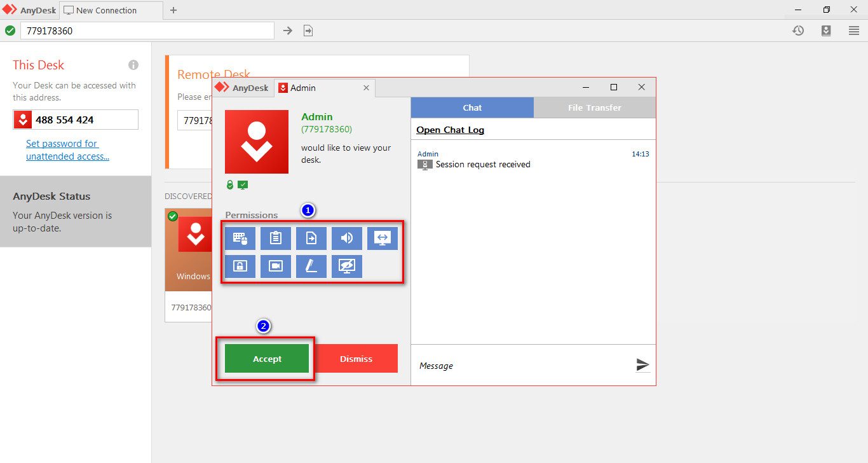This screenshot has height=463, width=868.
Task: Close the Admin tab
Action: [x=366, y=88]
